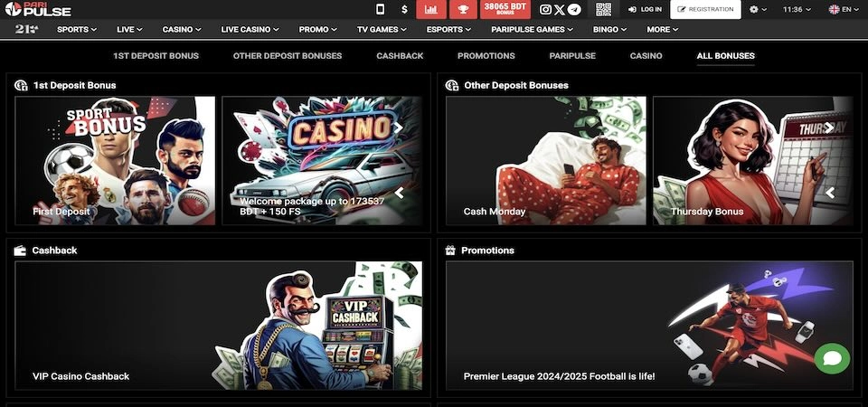868x407 pixels.
Task: Click the UK flag language icon
Action: [834, 9]
